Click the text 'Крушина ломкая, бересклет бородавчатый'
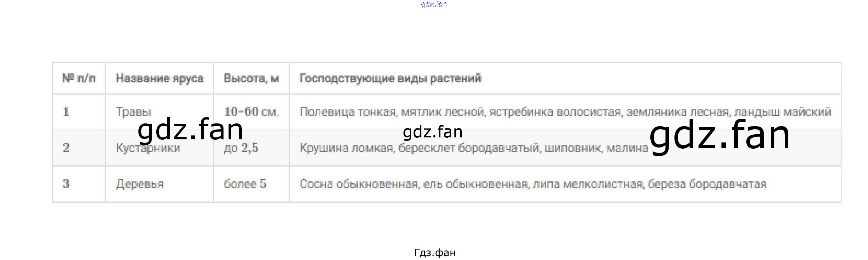The image size is (868, 260). coord(419,148)
